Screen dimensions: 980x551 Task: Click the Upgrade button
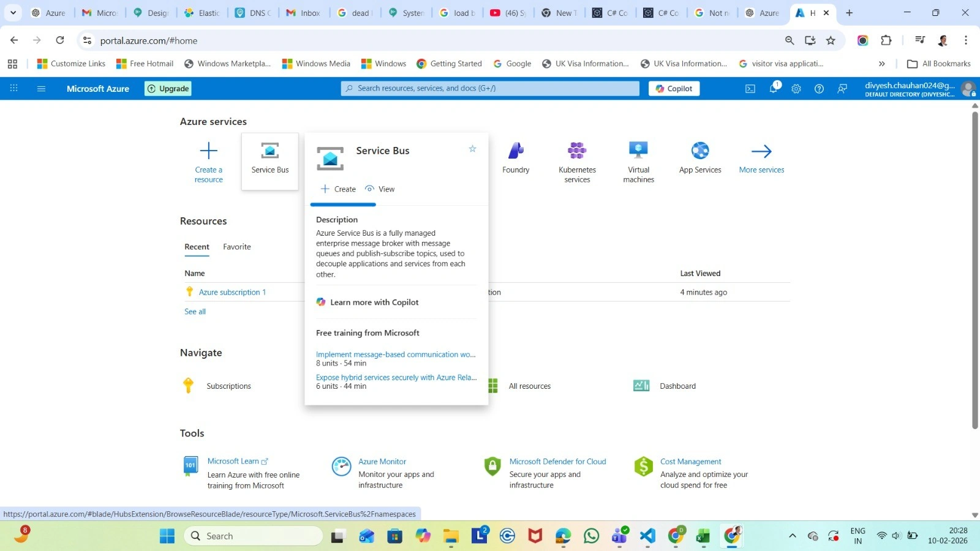tap(168, 89)
